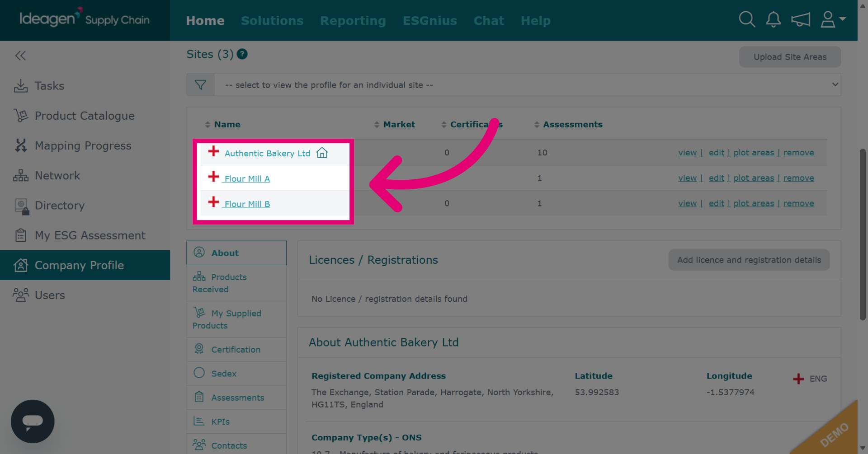Screen dimensions: 868x454
Task: Click the page vertical scrollbar thumb
Action: click(863, 235)
